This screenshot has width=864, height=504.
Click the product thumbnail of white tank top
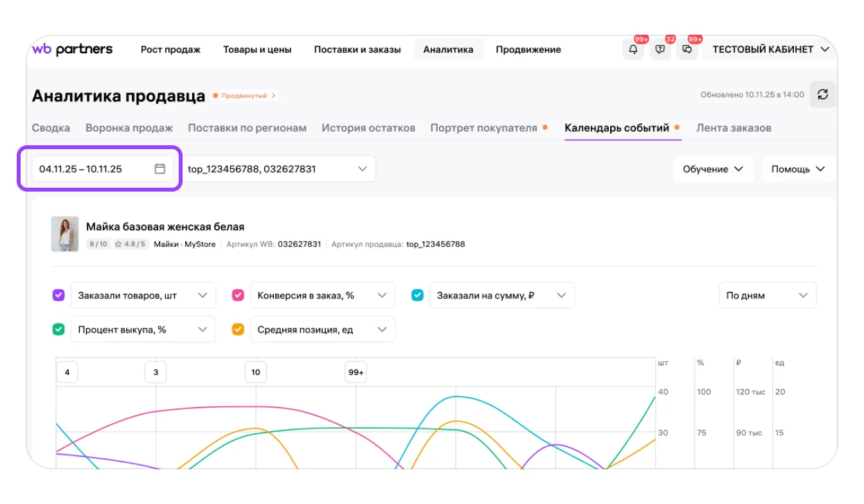coord(65,234)
